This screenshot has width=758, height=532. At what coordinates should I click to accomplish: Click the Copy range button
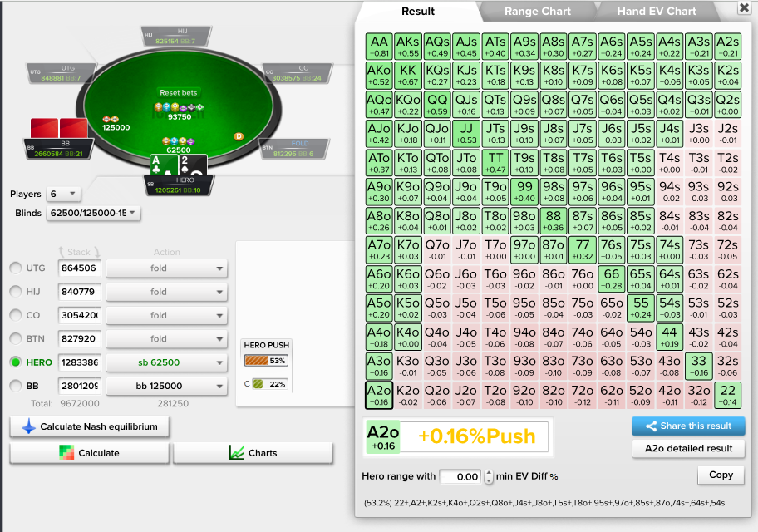(x=721, y=475)
